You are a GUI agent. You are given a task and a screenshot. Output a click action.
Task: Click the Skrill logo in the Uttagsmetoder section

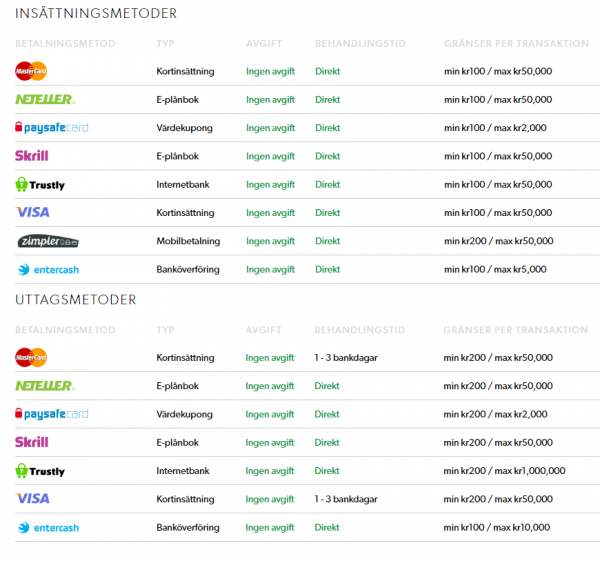(x=32, y=442)
